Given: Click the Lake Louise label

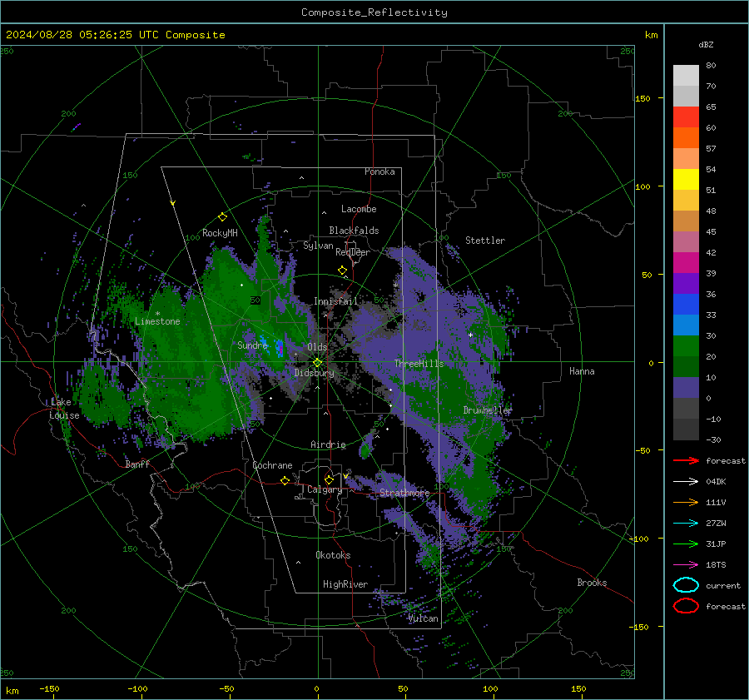Looking at the screenshot, I should (64, 409).
